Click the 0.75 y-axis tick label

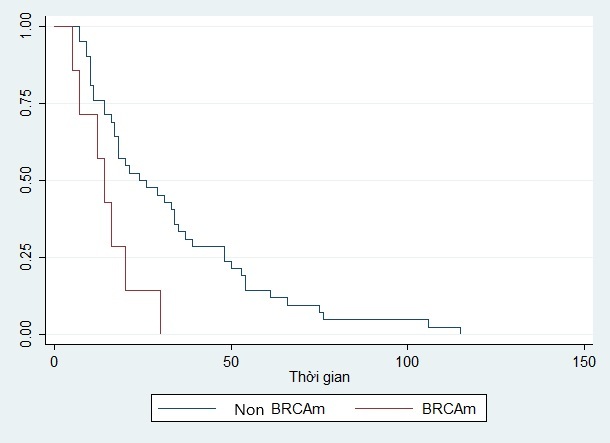click(27, 103)
